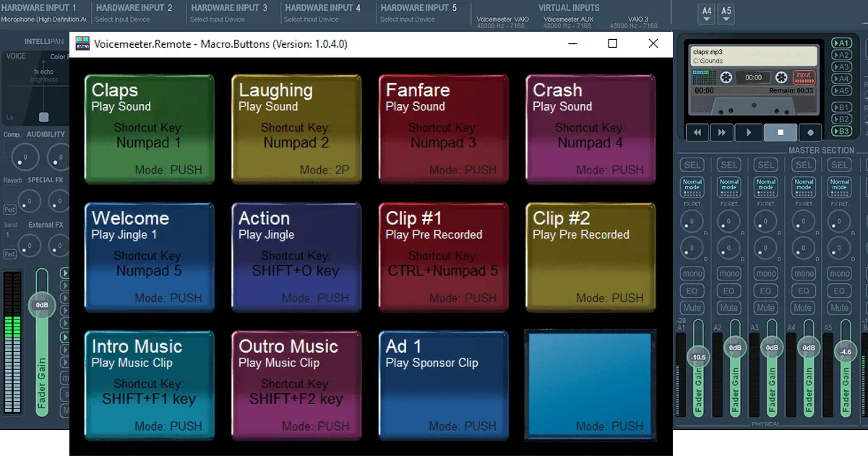Trigger the Claps Play Sound macro button
868x456 pixels.
tap(149, 129)
